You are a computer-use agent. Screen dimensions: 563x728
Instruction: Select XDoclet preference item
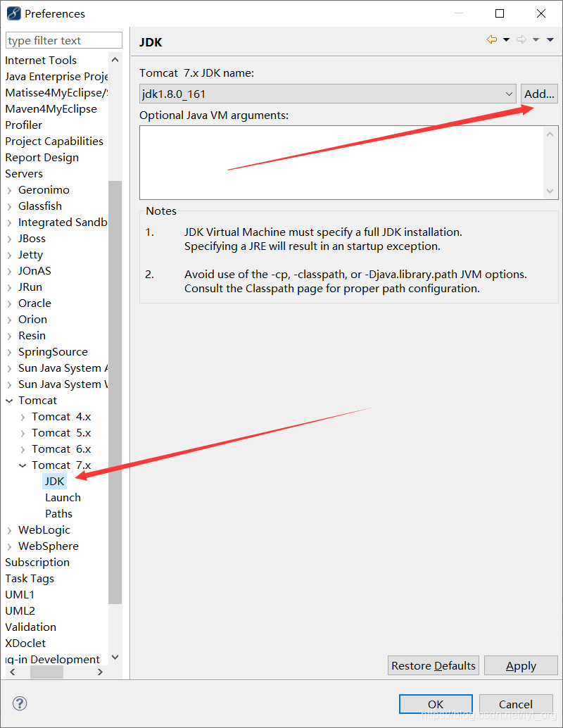(25, 644)
